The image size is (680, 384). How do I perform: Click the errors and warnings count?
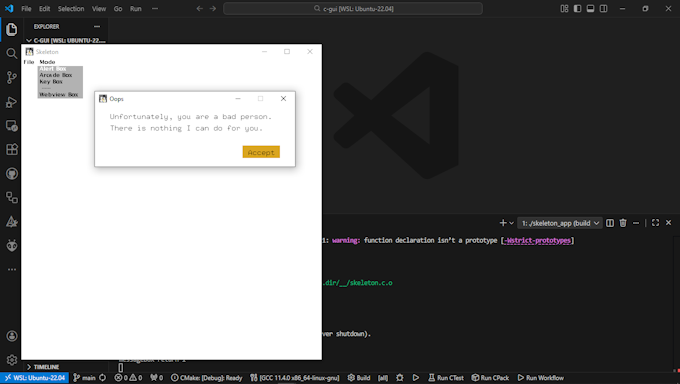click(128, 378)
